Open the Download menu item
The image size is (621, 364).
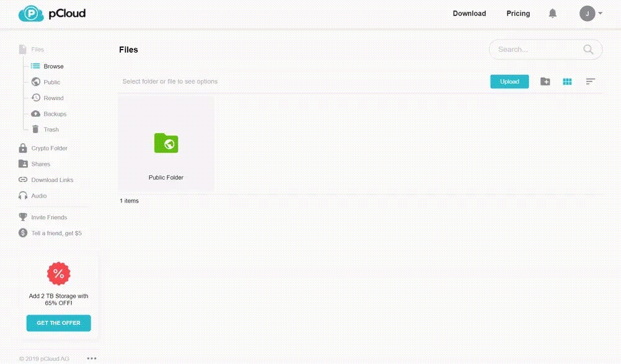(x=469, y=13)
